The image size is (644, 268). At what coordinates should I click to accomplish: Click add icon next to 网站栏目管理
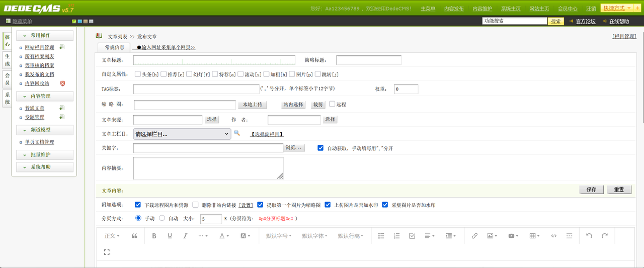coord(61,47)
